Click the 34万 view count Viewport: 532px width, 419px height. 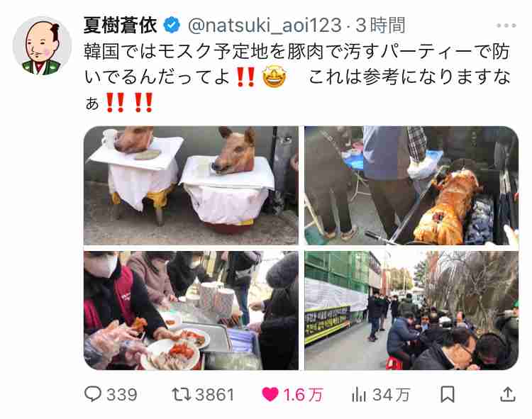[x=392, y=395]
